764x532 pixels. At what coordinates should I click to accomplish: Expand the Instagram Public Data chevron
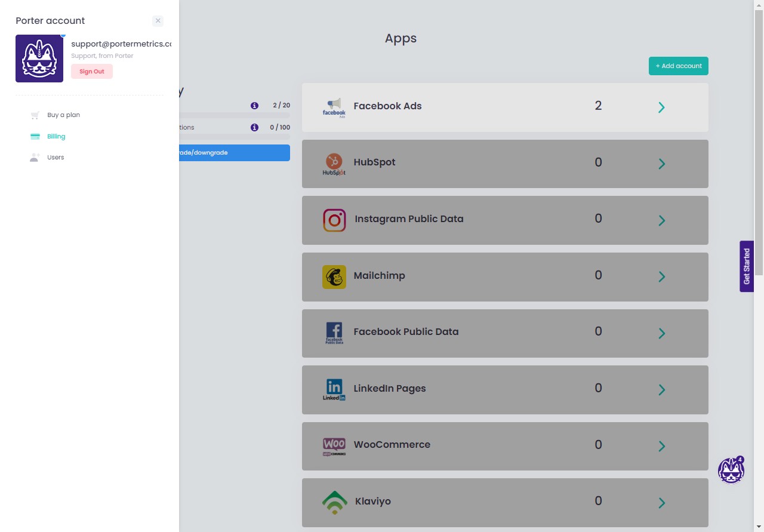pyautogui.click(x=661, y=221)
